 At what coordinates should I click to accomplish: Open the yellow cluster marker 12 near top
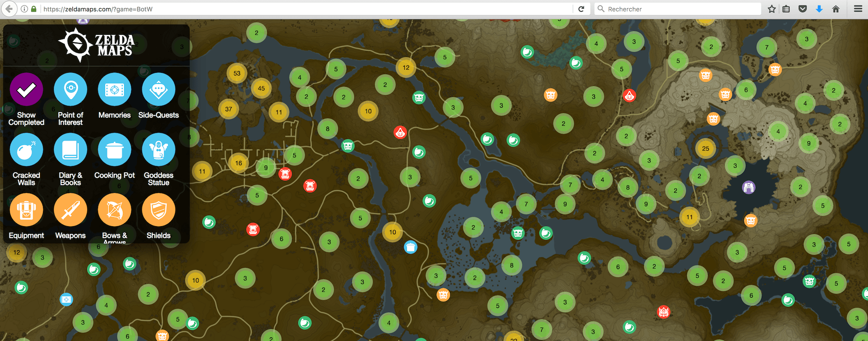click(406, 67)
